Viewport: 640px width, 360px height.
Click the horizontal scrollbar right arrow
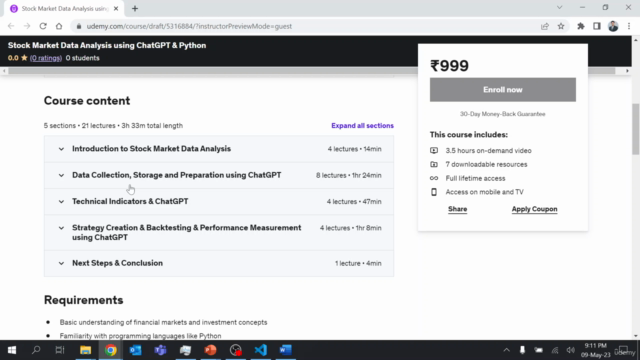pos(627,71)
